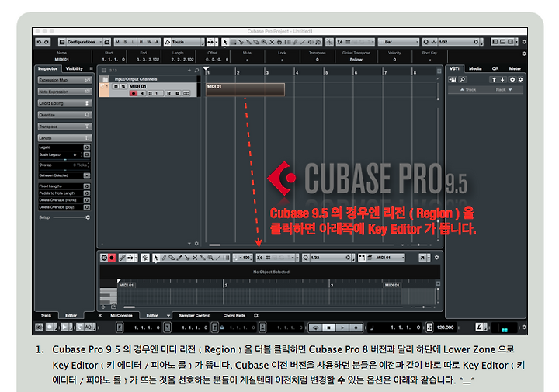Show or hide the right zone
559x392 pixels.
coord(511,42)
